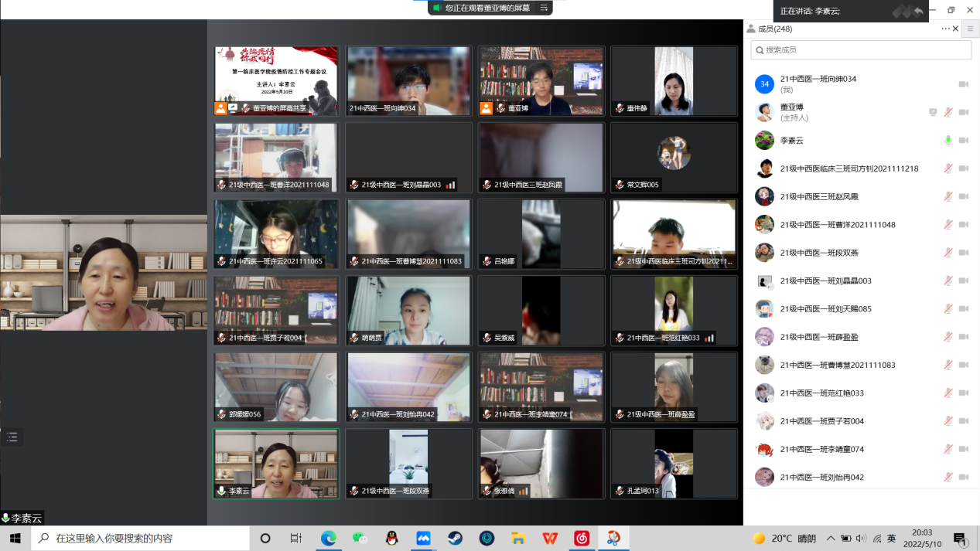Screen dimensions: 980x551
Task: Open WeChat from the taskbar
Action: click(x=360, y=538)
